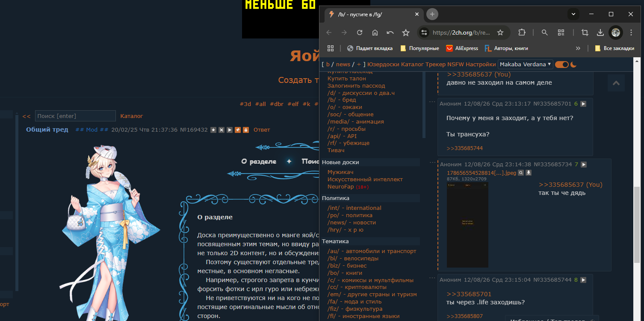644x321 pixels.
Task: Click magnifier icon beside the jpeg filename
Action: (521, 173)
